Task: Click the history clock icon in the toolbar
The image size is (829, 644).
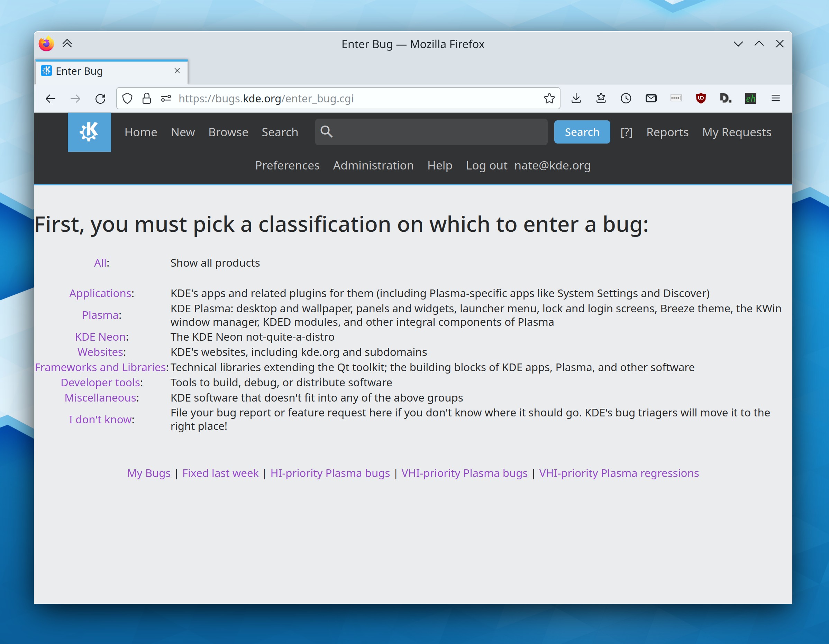Action: (x=626, y=99)
